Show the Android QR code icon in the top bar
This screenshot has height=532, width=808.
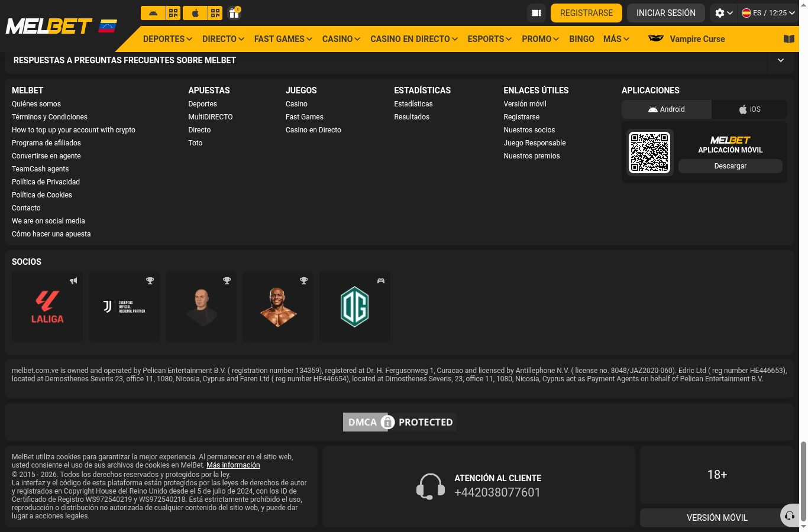click(x=173, y=12)
